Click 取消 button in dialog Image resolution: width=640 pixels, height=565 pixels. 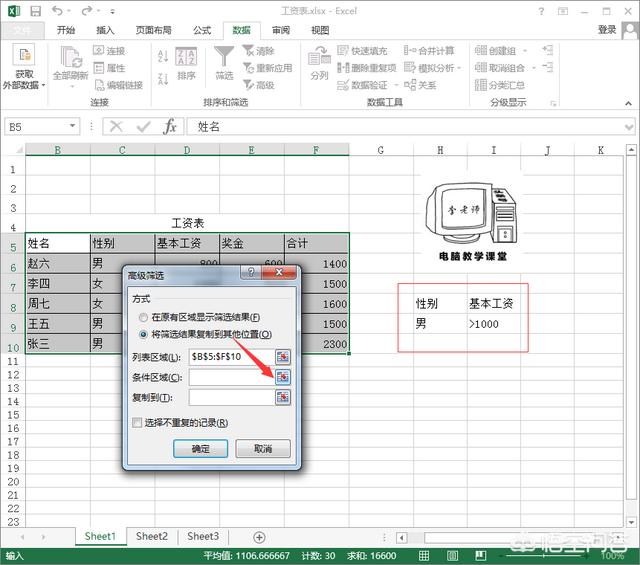pos(263,449)
